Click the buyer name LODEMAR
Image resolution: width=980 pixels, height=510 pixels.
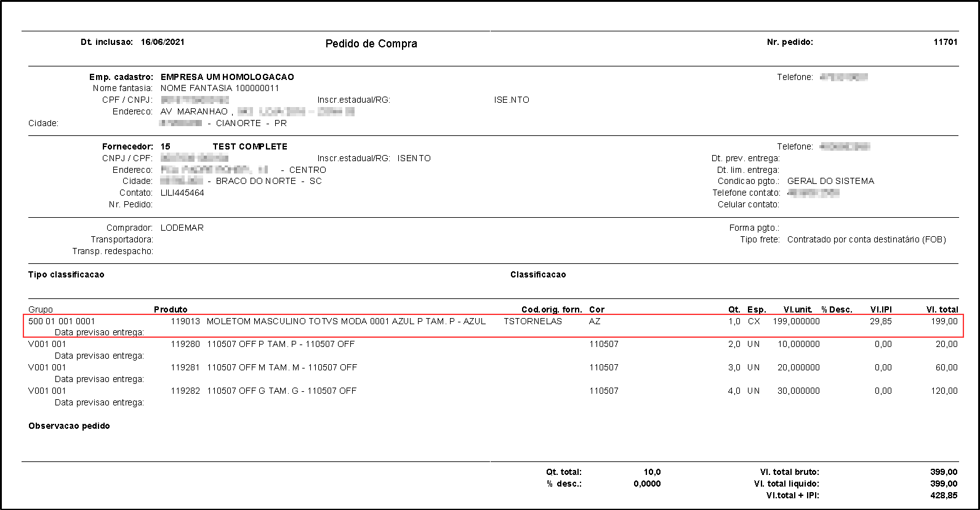click(x=182, y=228)
